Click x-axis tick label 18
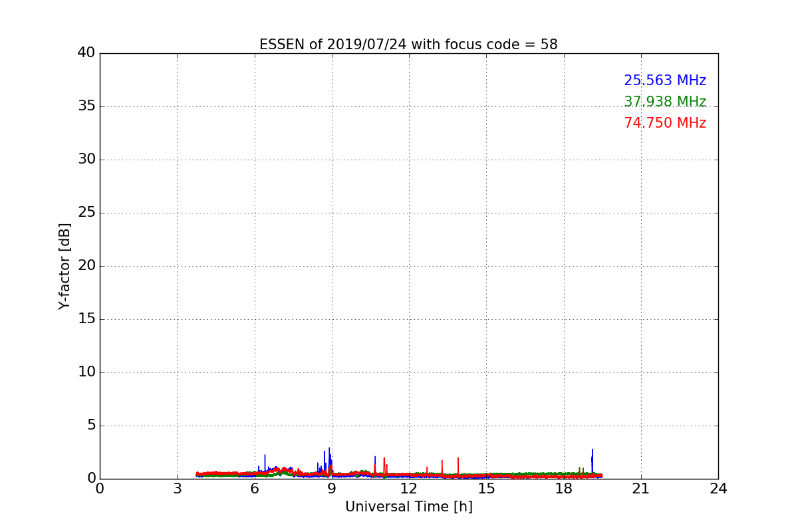Viewport: 798px width, 532px height. 564,489
